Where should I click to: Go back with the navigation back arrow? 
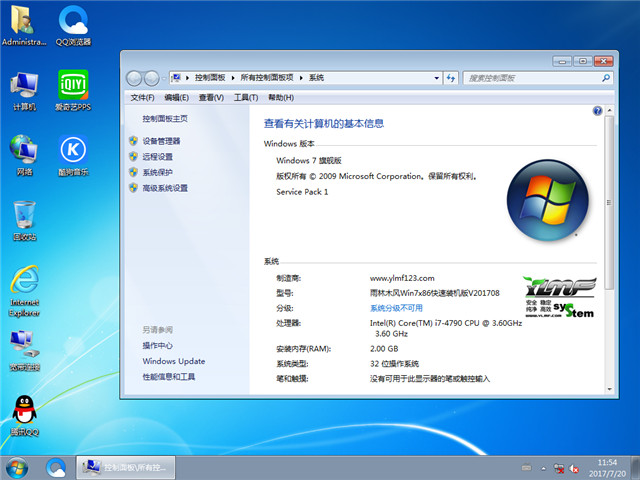134,78
